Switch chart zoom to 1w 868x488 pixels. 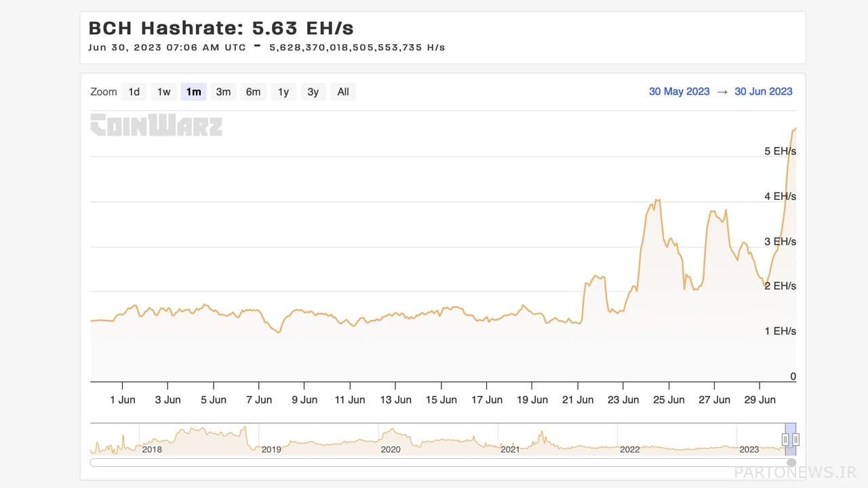tap(163, 92)
